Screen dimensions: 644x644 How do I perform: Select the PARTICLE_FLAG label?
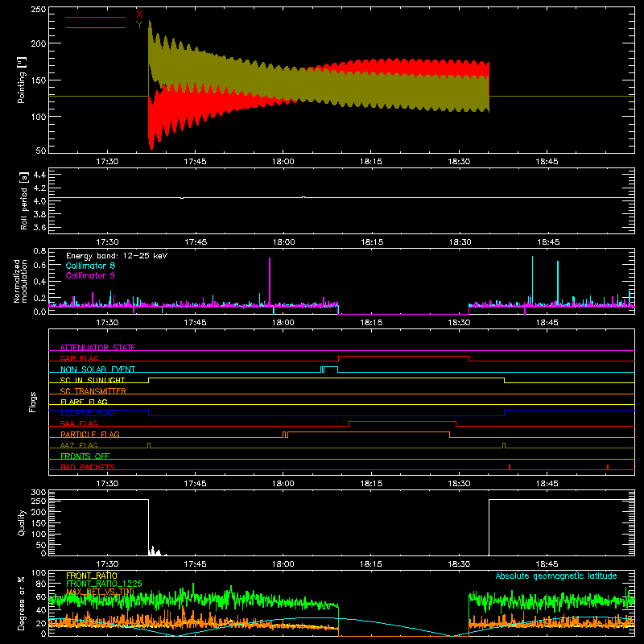tap(90, 434)
